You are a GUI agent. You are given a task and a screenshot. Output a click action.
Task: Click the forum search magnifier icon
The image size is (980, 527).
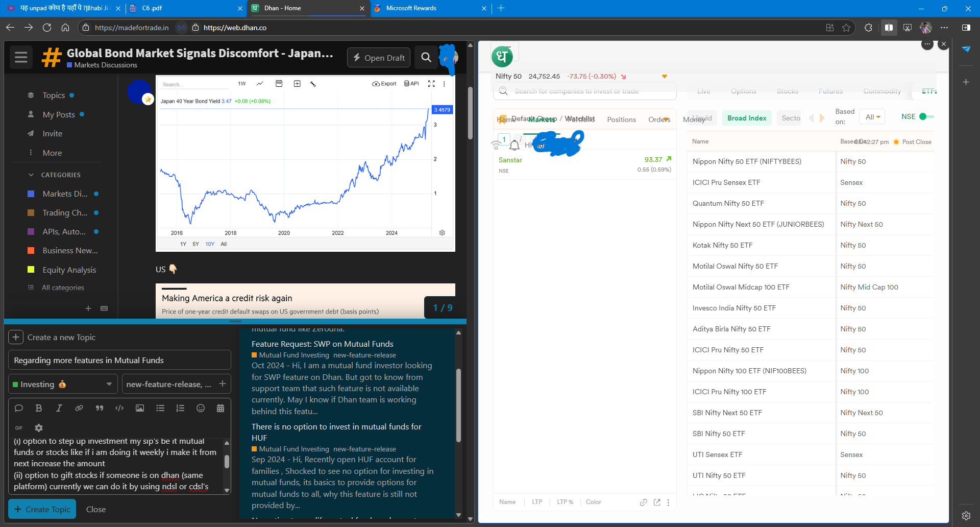(426, 57)
